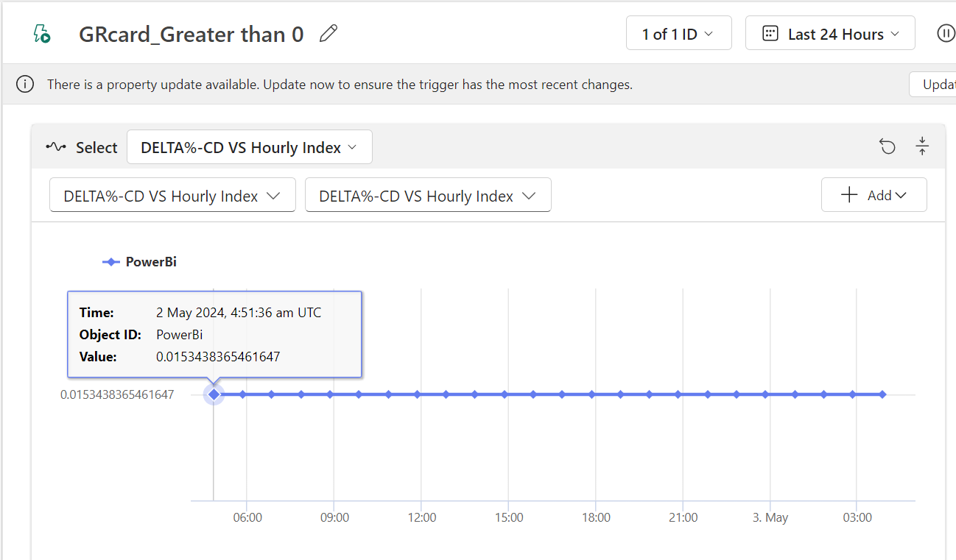Viewport: 956px width, 560px height.
Task: Click the GRcard_Greater than 0 title
Action: [191, 34]
